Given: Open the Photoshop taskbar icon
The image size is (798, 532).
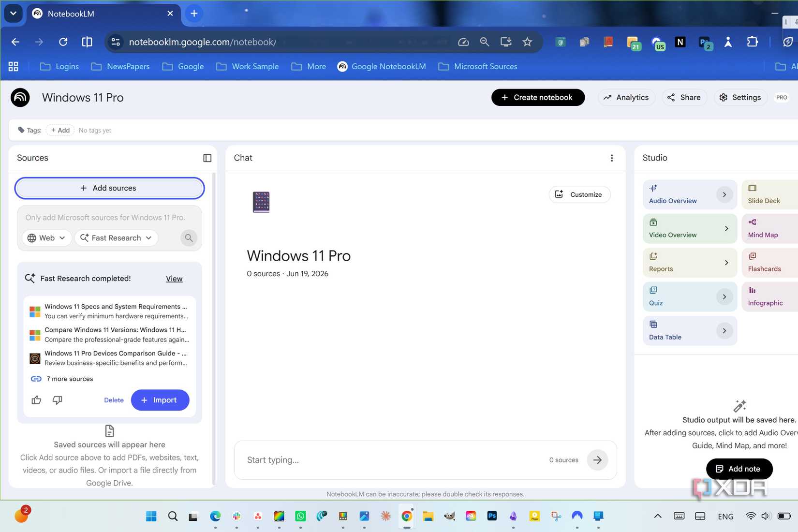Looking at the screenshot, I should (x=492, y=516).
